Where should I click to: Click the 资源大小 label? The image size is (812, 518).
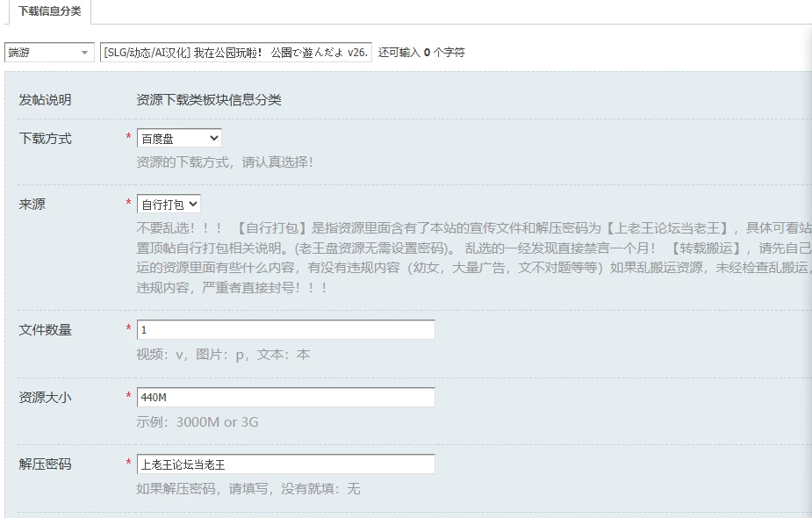(x=45, y=398)
